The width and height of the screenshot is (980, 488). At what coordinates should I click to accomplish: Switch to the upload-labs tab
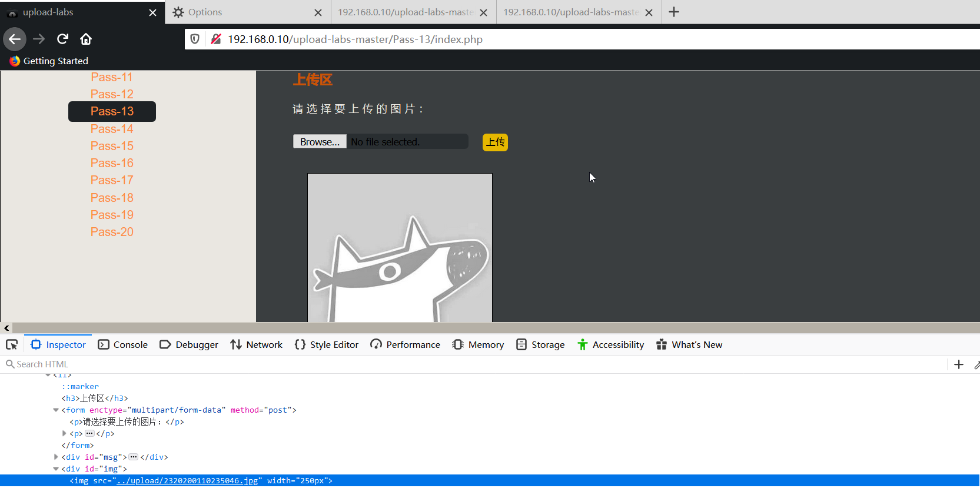click(x=82, y=12)
